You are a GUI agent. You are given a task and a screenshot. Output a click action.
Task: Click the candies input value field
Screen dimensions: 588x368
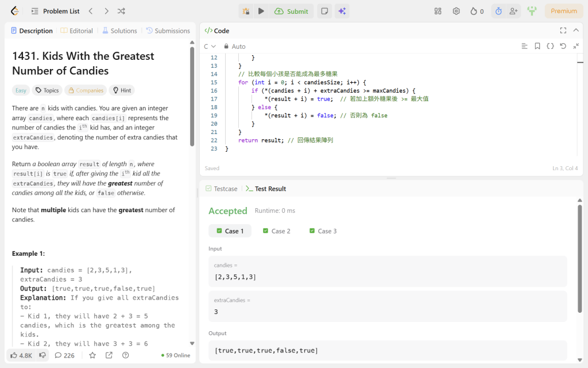click(388, 271)
